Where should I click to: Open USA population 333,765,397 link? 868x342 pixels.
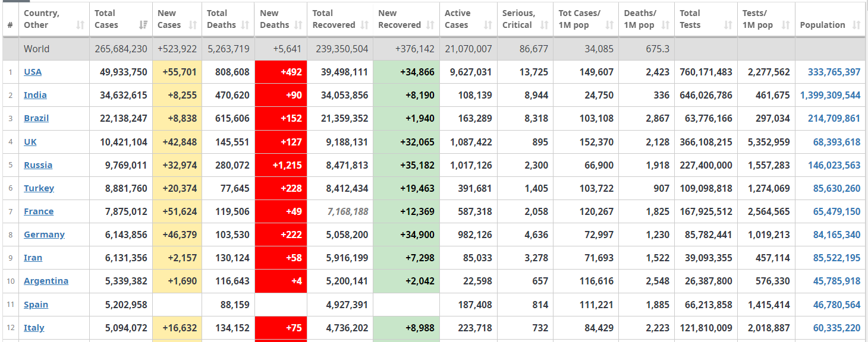(x=834, y=72)
